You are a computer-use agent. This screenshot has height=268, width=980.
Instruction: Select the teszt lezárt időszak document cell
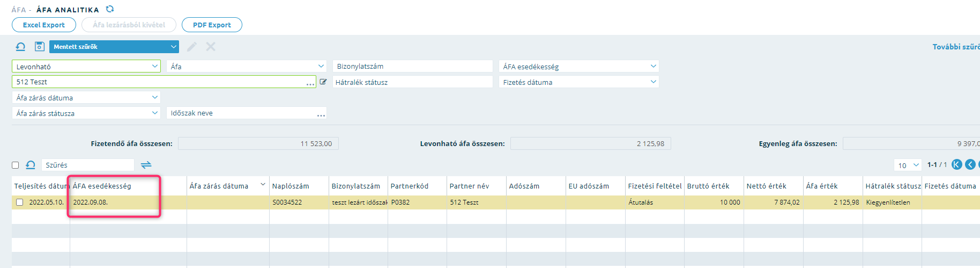[x=359, y=202]
